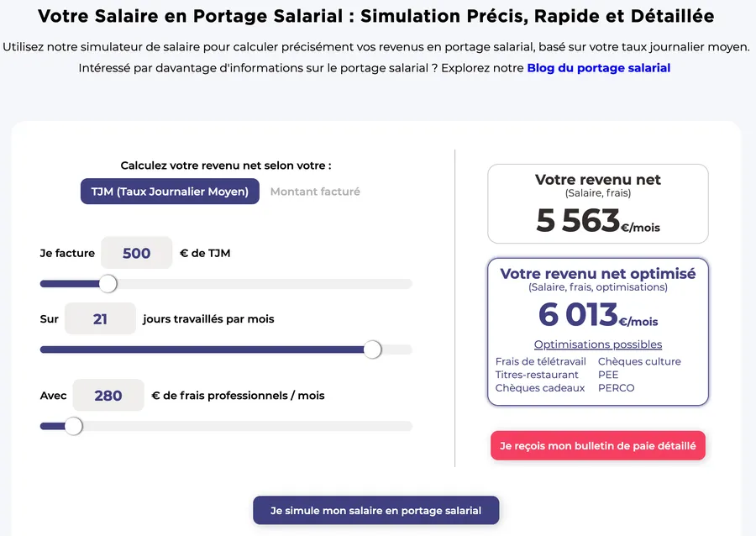Click the professional expenses field showing 280
The width and height of the screenshot is (756, 536).
108,396
